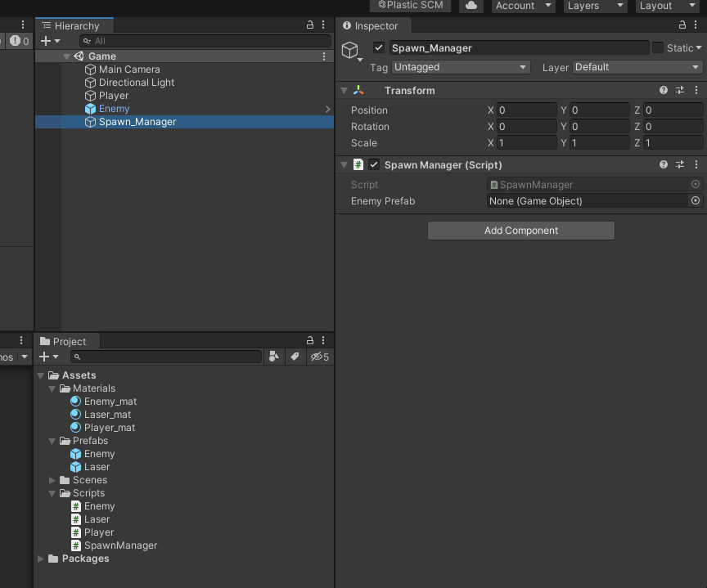Disable the Spawn Manager script component checkbox
707x588 pixels.
374,164
